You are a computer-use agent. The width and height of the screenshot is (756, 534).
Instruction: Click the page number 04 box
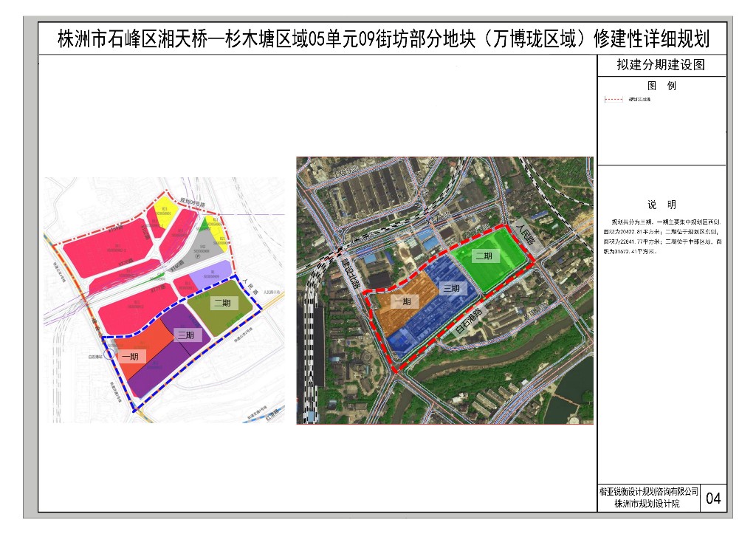point(713,499)
